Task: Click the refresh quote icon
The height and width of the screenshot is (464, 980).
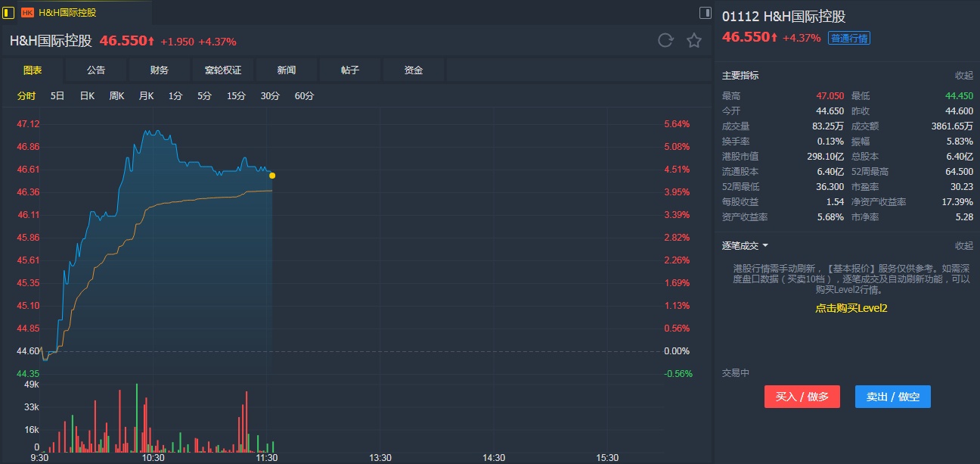Action: coord(665,41)
